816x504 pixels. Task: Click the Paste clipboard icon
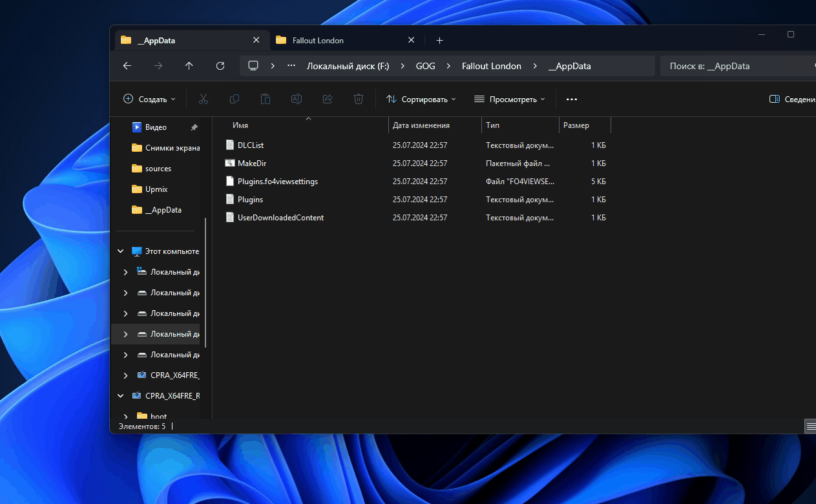[x=266, y=99]
